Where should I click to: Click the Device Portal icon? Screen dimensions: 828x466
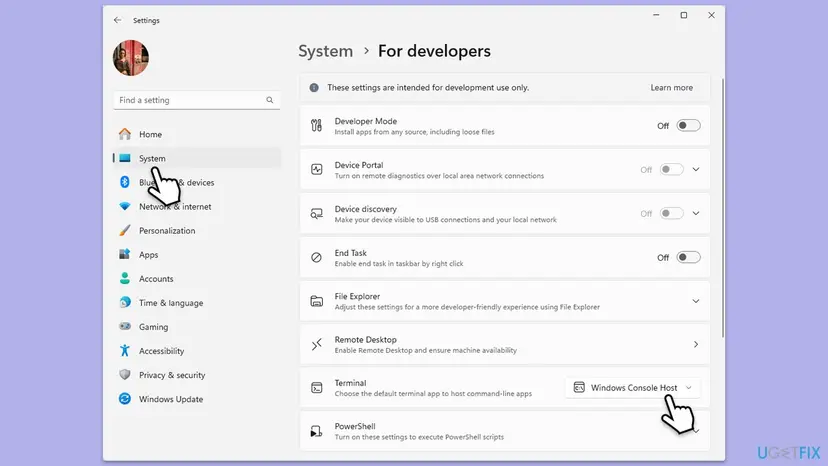[x=316, y=170]
